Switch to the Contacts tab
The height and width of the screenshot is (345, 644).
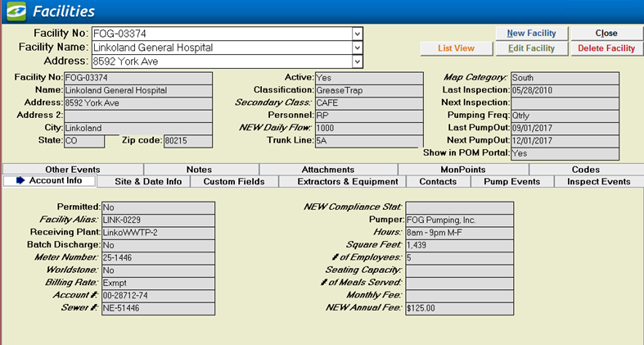click(438, 181)
